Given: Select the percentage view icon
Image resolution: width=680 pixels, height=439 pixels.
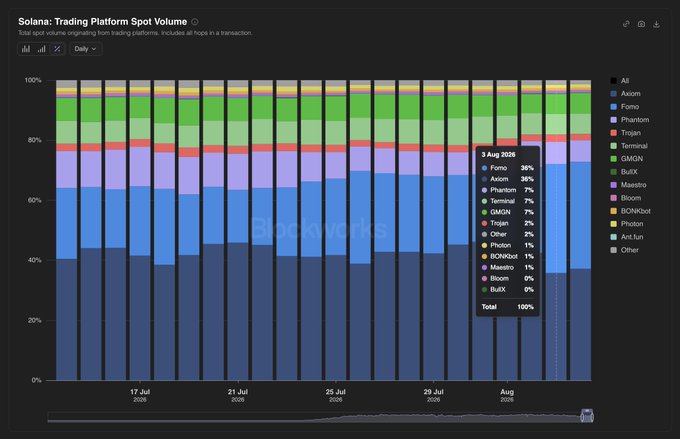Looking at the screenshot, I should point(57,49).
